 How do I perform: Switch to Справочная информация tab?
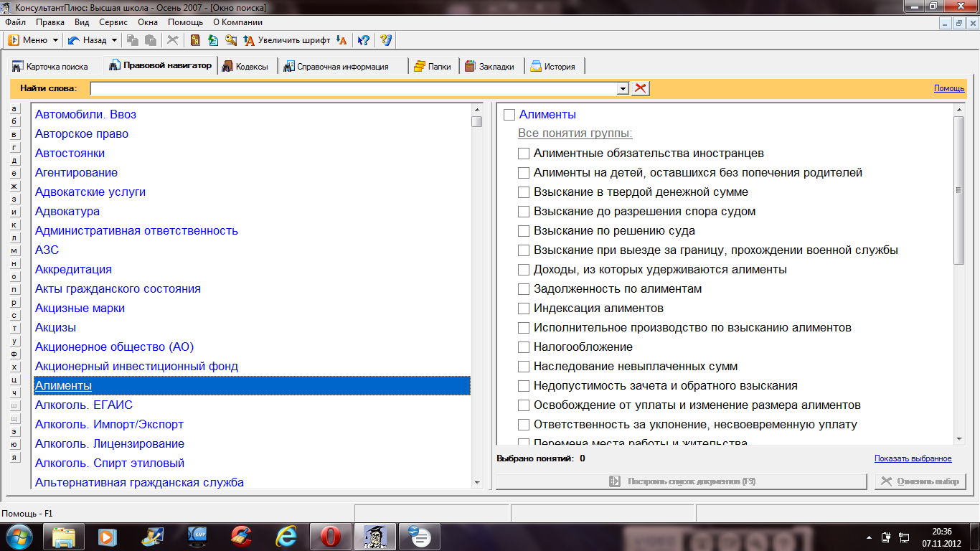tap(343, 66)
